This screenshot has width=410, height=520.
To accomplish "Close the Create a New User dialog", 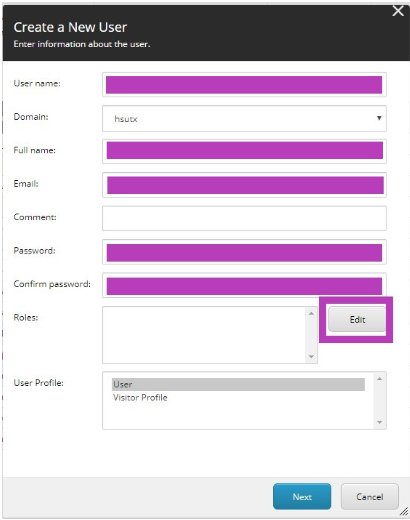I will (x=398, y=11).
